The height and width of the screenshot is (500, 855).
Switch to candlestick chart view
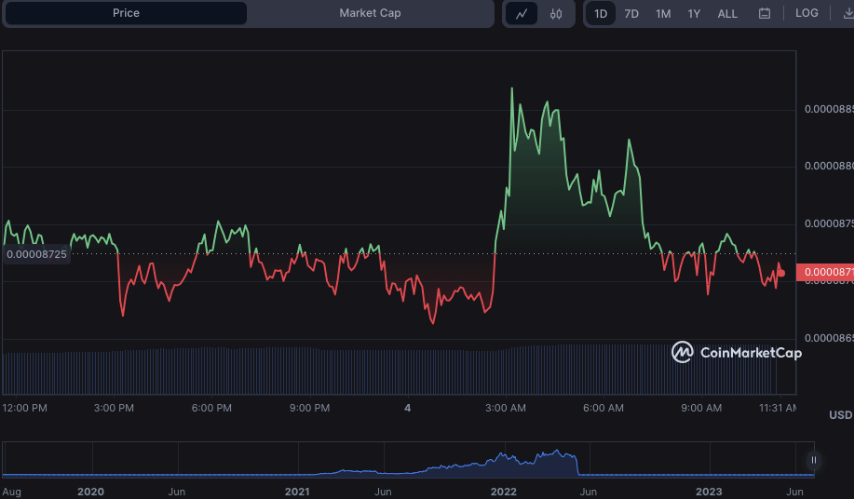pos(556,14)
